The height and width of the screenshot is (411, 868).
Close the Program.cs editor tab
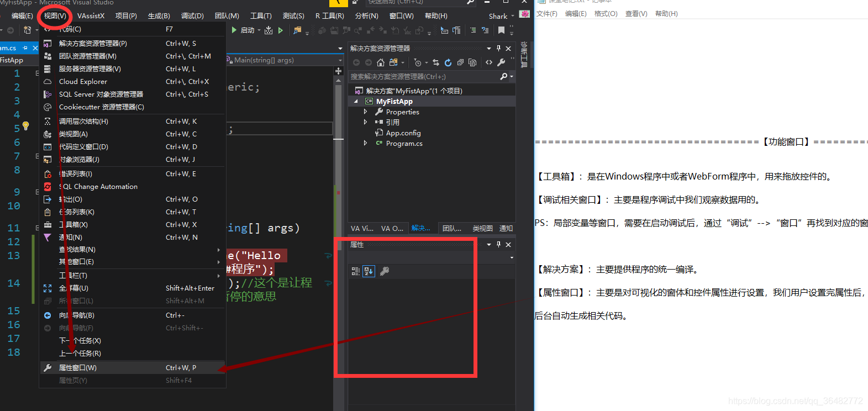(x=35, y=48)
